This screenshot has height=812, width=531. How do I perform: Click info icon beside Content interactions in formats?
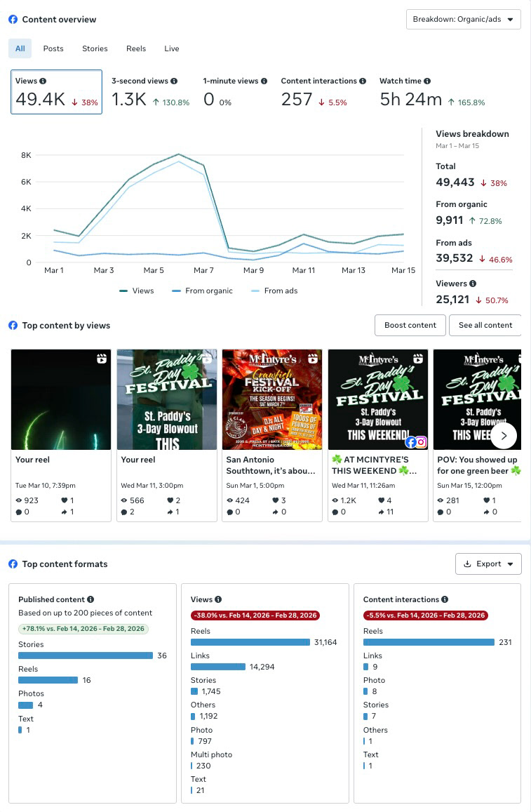(x=445, y=599)
